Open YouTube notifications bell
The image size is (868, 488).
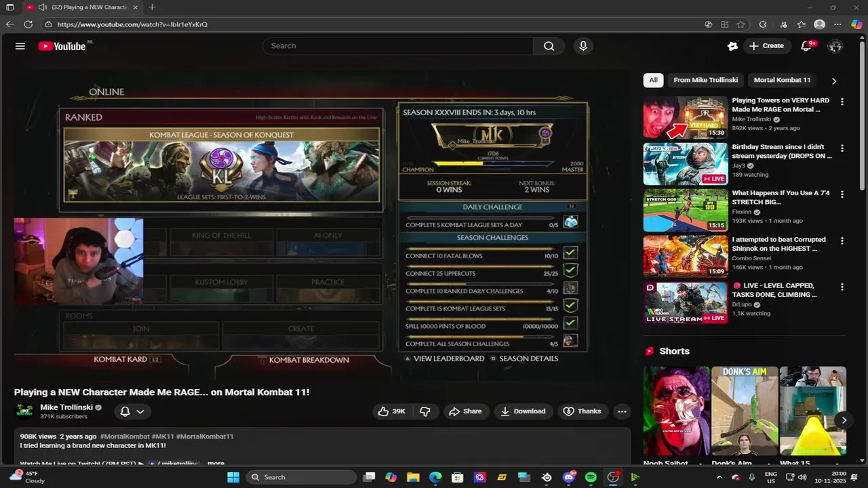point(806,46)
